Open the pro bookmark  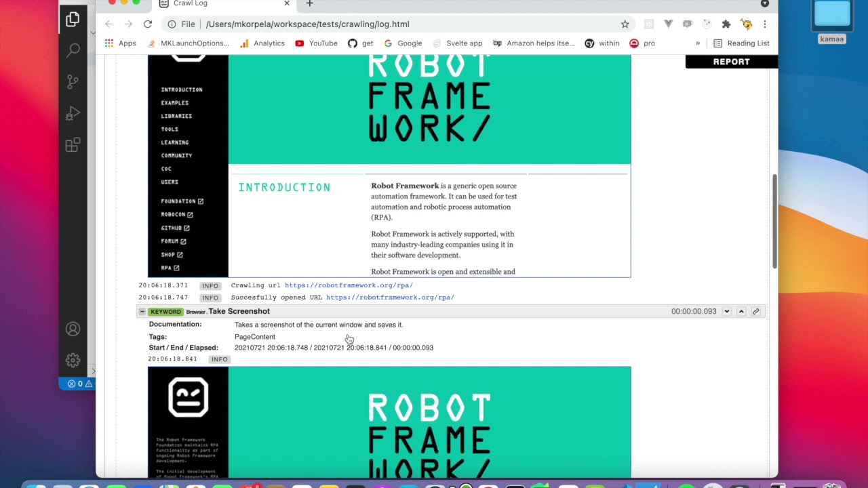tap(642, 43)
